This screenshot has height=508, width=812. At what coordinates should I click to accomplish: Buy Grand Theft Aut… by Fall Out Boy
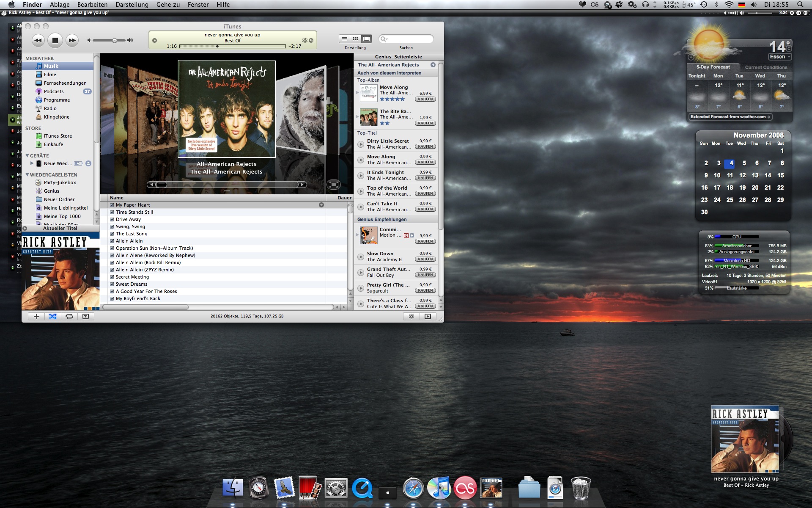(x=425, y=275)
